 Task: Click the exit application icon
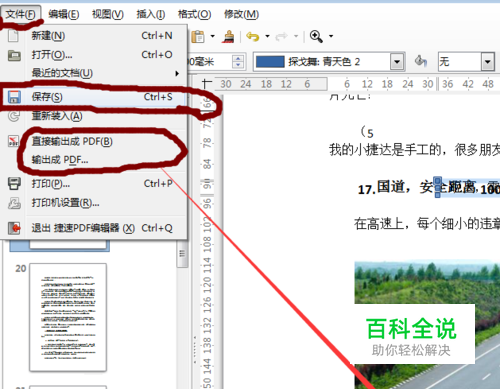click(x=14, y=228)
